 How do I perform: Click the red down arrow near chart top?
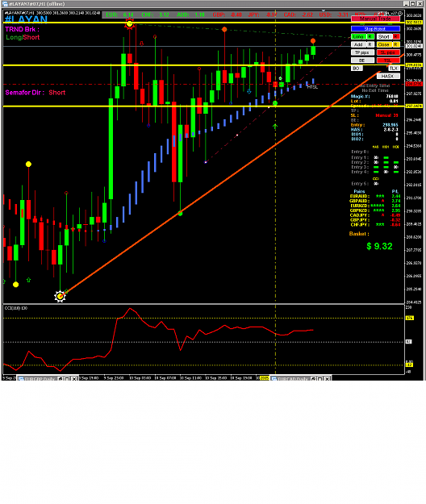click(142, 44)
